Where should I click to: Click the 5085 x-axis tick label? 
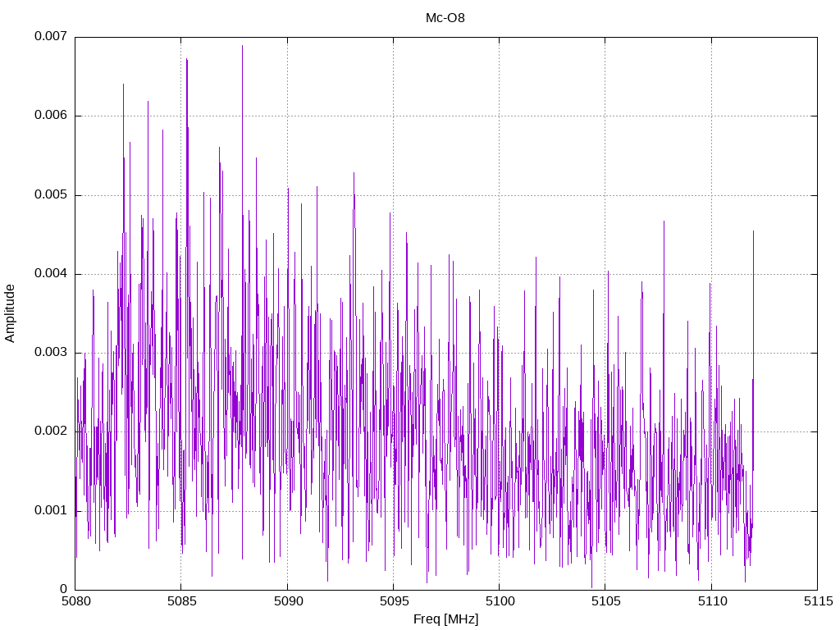tap(181, 601)
